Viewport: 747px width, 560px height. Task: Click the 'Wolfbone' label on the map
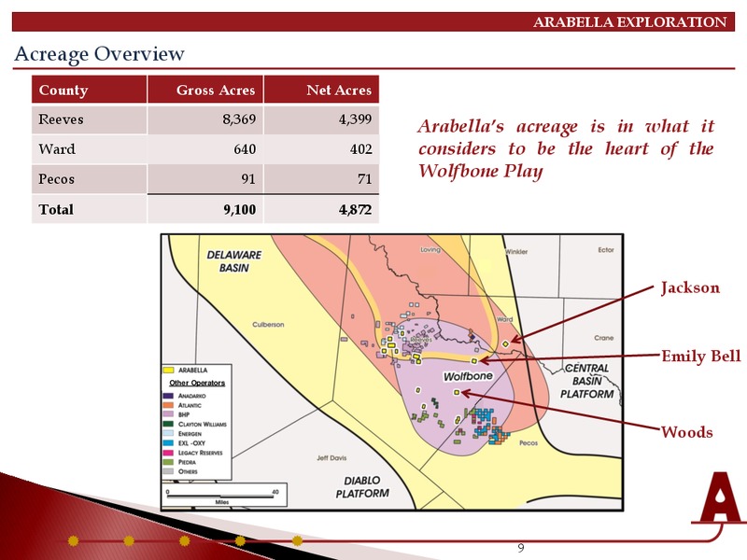(x=468, y=376)
